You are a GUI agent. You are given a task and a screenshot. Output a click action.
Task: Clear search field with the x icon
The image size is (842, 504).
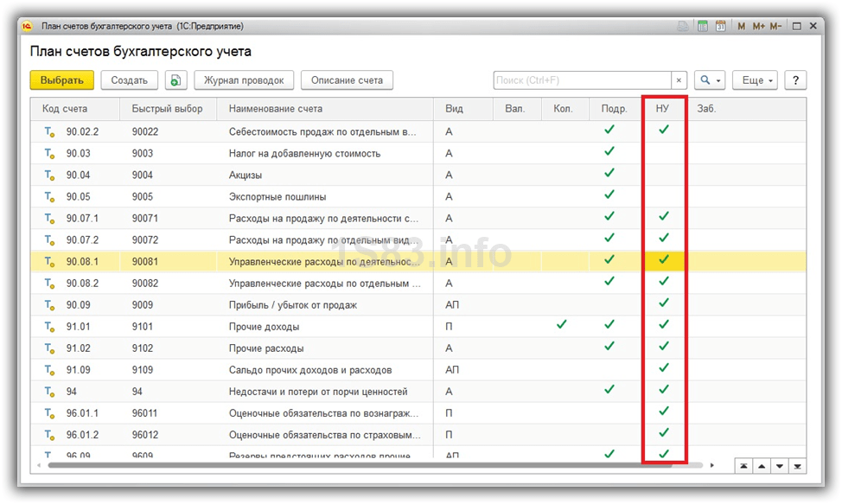click(679, 80)
